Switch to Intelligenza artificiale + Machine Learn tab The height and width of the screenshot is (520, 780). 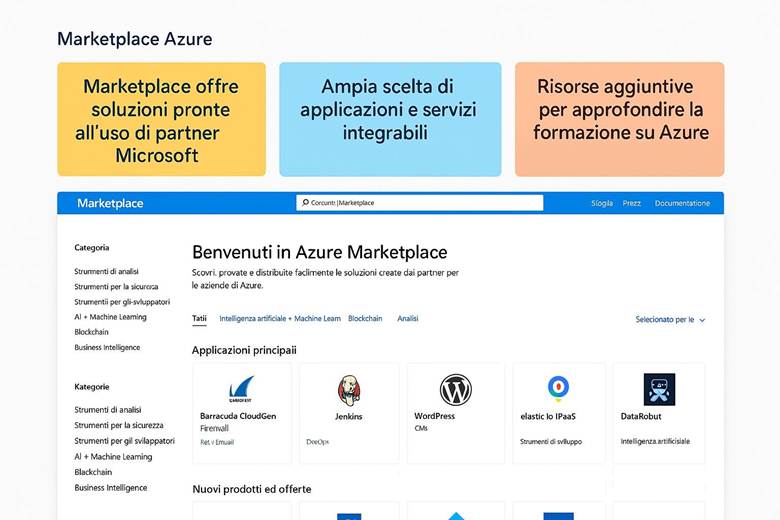(280, 318)
